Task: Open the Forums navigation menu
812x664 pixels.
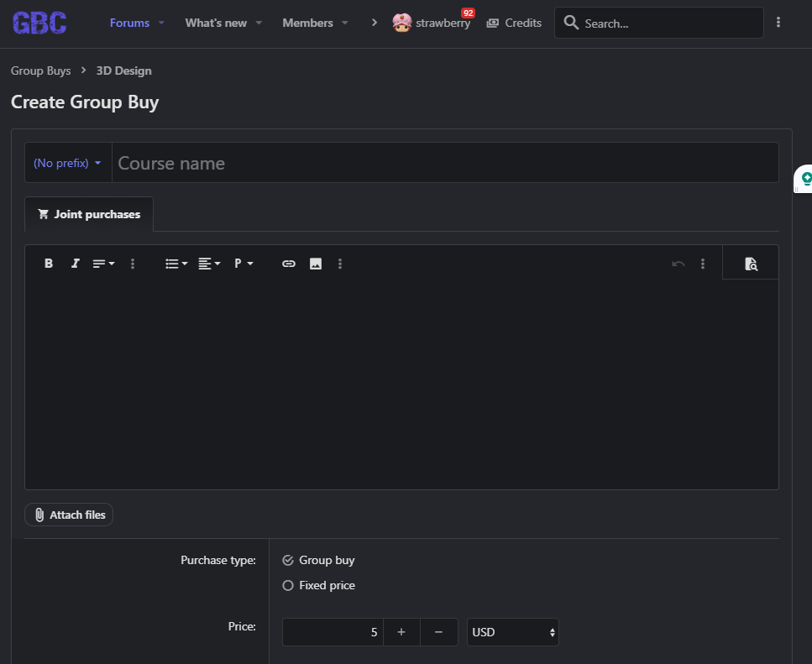Action: [x=129, y=23]
